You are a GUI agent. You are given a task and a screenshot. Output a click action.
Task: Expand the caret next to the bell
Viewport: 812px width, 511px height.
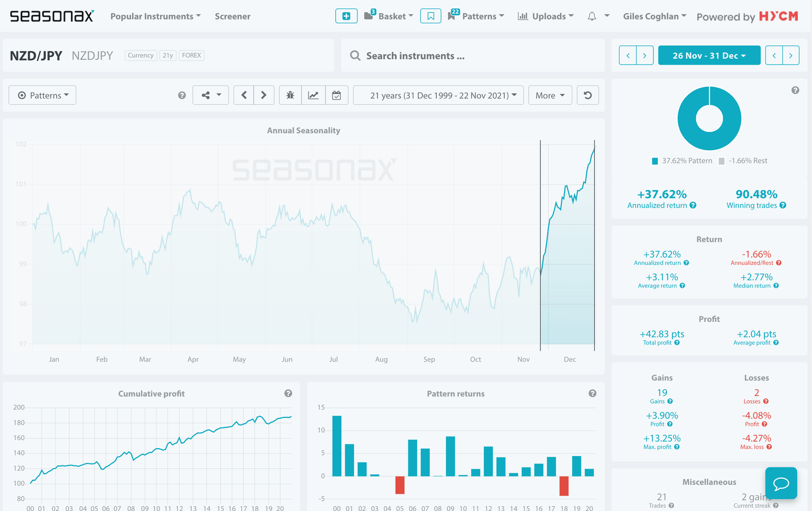pyautogui.click(x=607, y=16)
